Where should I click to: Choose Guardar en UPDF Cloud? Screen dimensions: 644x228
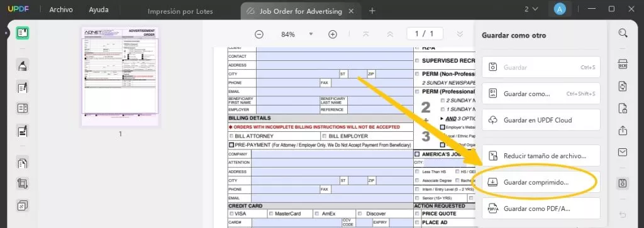tap(541, 120)
